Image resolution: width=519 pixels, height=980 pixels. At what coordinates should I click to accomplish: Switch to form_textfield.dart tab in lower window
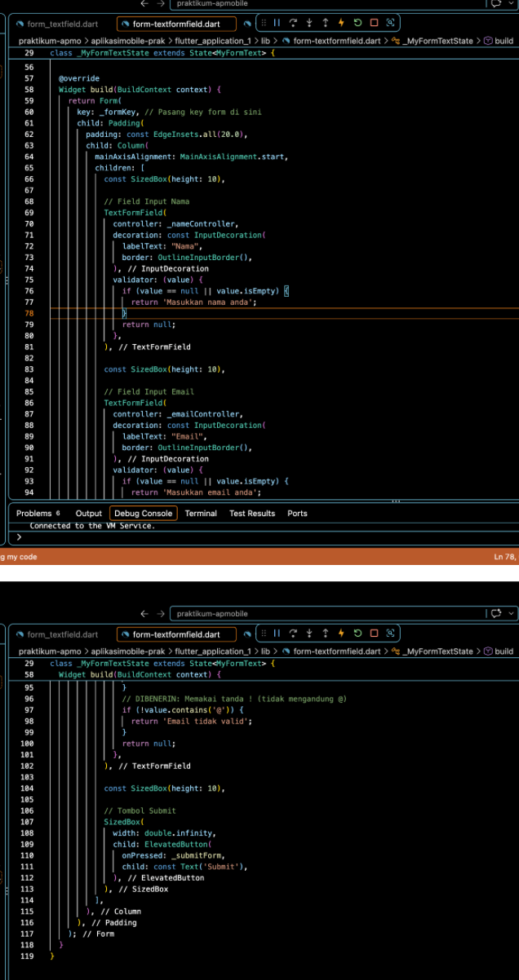coord(55,633)
